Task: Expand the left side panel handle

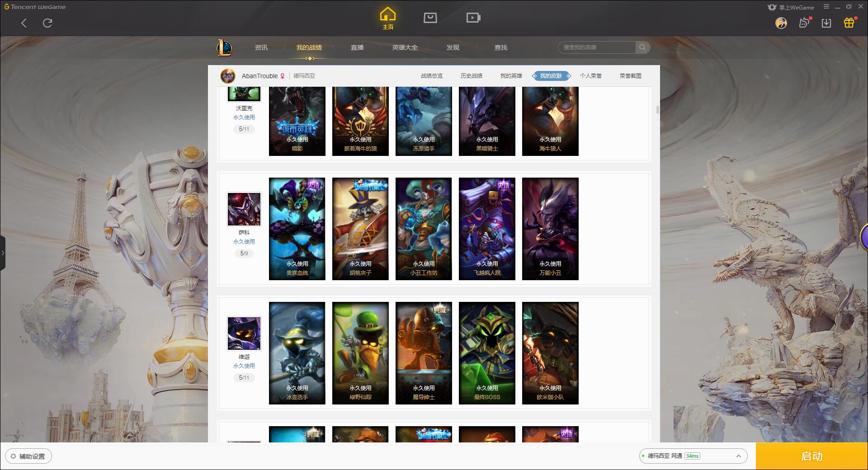Action: [3, 253]
